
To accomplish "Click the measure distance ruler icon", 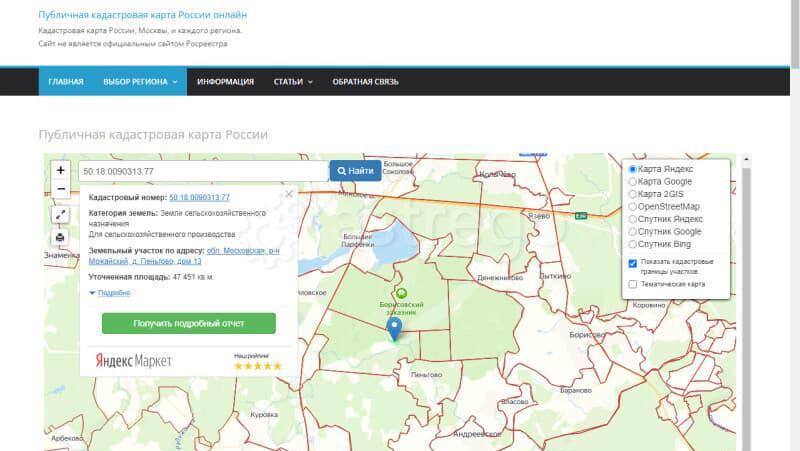I will [61, 214].
